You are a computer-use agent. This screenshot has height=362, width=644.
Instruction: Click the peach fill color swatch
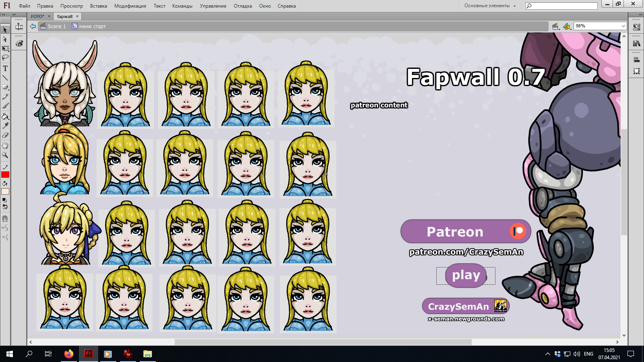click(x=5, y=191)
